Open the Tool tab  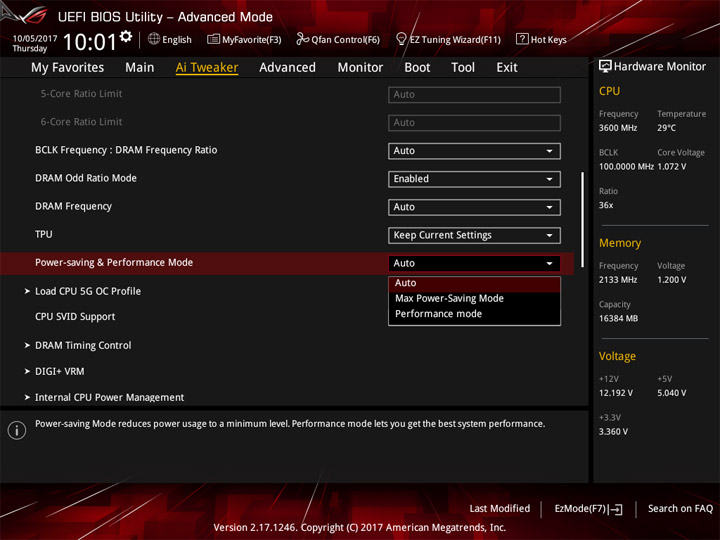point(463,68)
